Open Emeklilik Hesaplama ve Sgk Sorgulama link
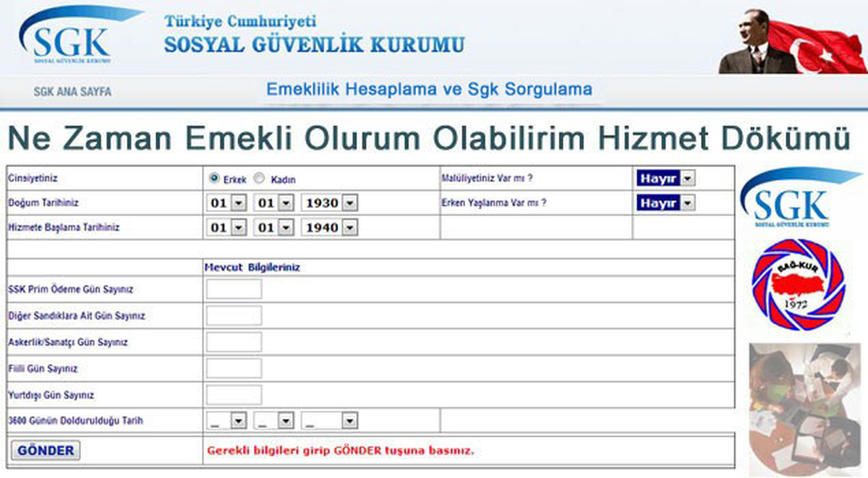Screen dimensions: 868x478 point(429,90)
